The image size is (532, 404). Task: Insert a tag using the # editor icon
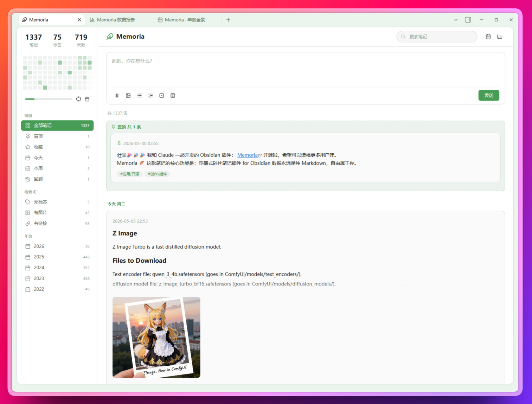(117, 96)
